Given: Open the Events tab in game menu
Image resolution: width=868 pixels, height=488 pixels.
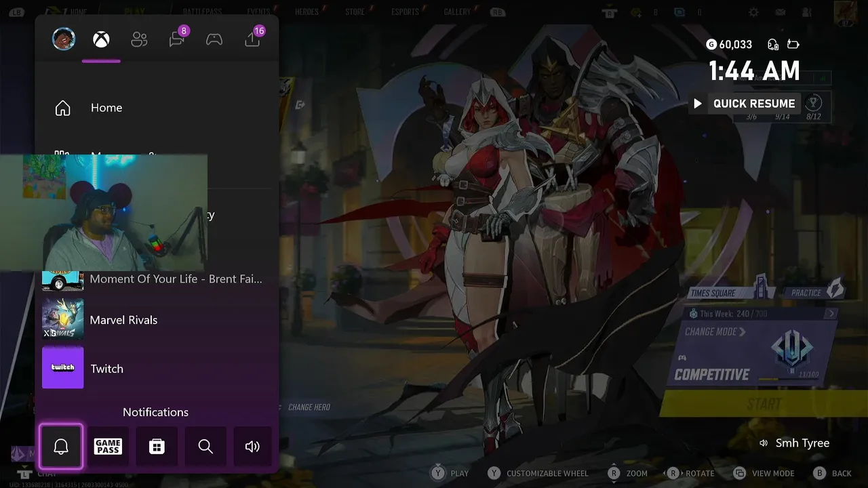Looking at the screenshot, I should 258,12.
